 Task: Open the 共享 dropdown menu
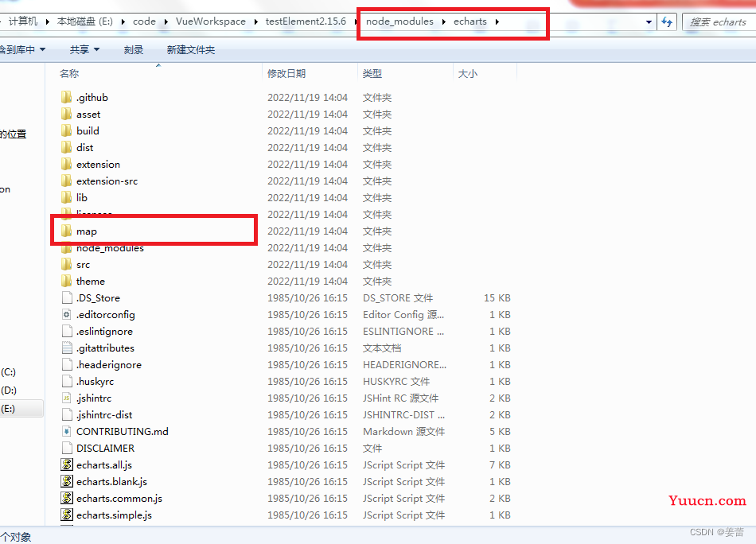click(84, 49)
